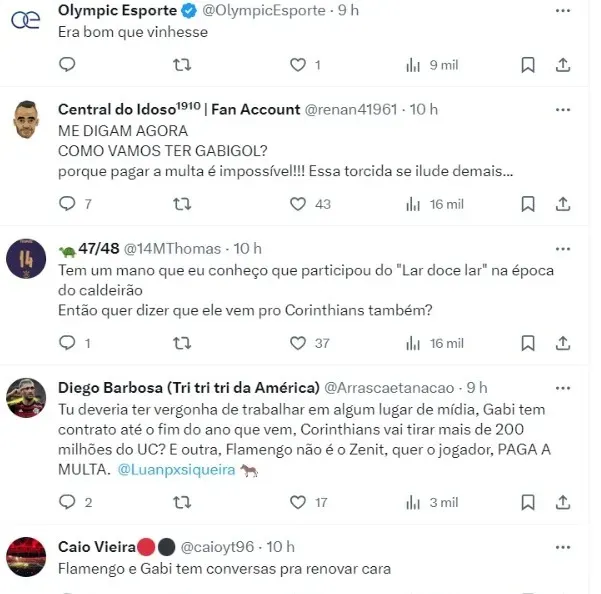The width and height of the screenshot is (601, 594).
Task: Like the Olympic Esporte tweet
Action: click(297, 65)
